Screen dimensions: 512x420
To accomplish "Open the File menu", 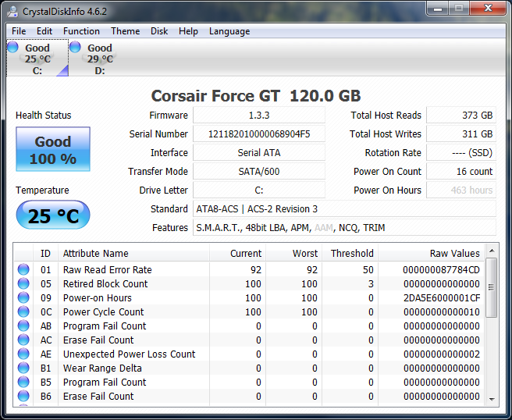I will click(x=19, y=31).
